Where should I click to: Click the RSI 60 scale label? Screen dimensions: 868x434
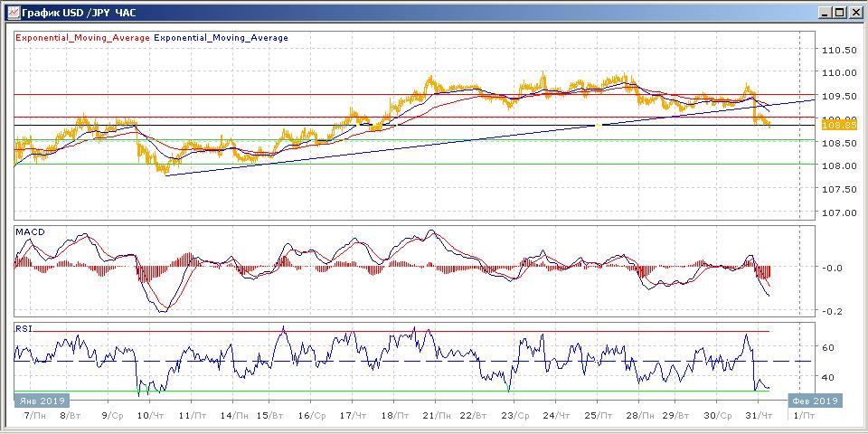pos(830,347)
